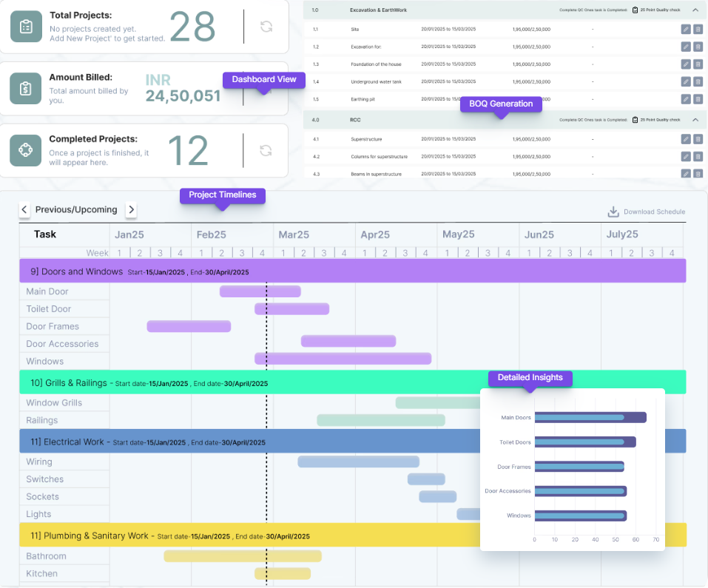
Task: Edit the Site row in BOQ
Action: click(685, 29)
